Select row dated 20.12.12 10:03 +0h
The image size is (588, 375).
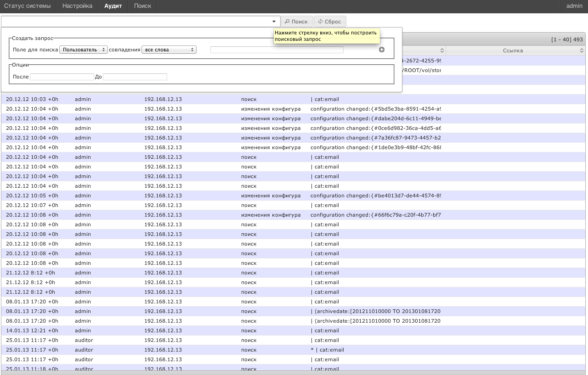tap(293, 99)
